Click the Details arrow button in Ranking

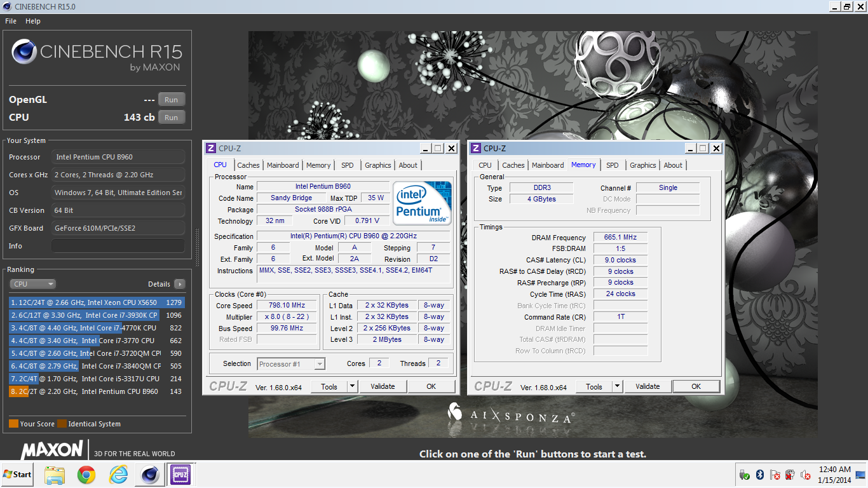(x=180, y=284)
